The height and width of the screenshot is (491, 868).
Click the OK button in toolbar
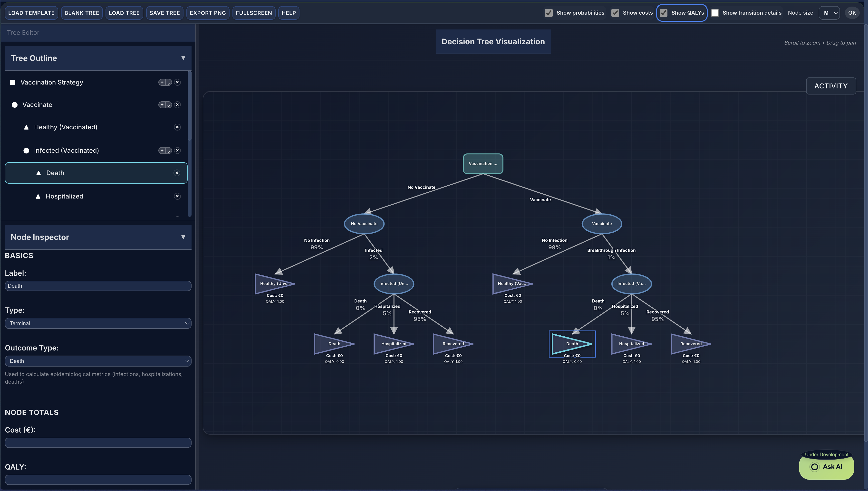852,13
